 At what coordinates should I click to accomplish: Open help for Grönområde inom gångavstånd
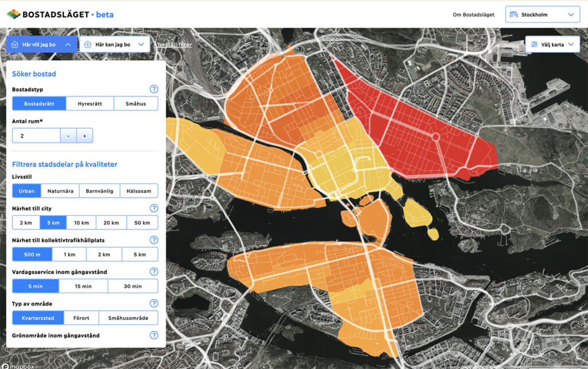coord(154,335)
